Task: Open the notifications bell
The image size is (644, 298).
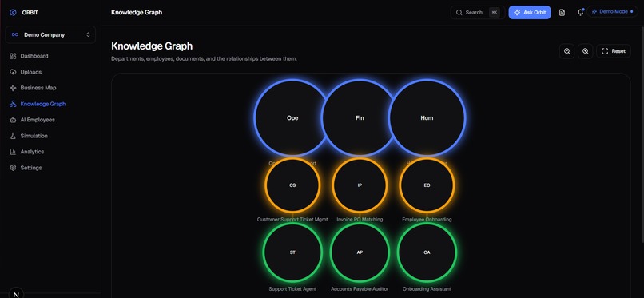Action: 580,12
